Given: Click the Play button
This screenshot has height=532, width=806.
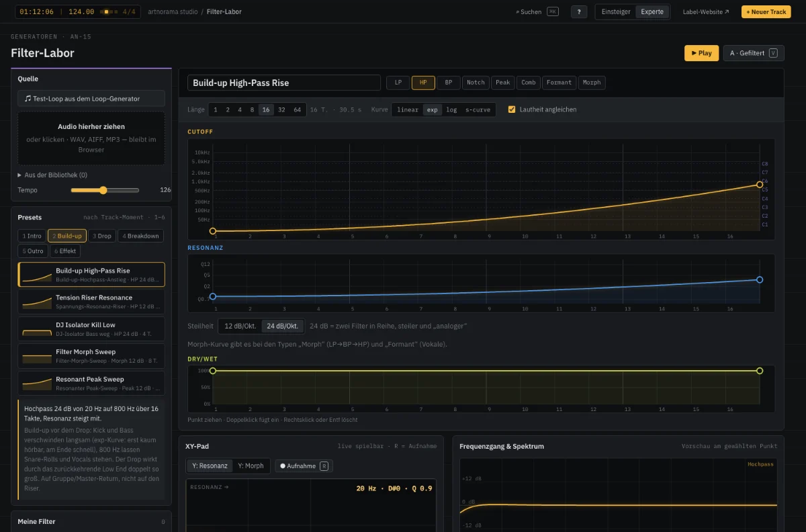Looking at the screenshot, I should 701,53.
